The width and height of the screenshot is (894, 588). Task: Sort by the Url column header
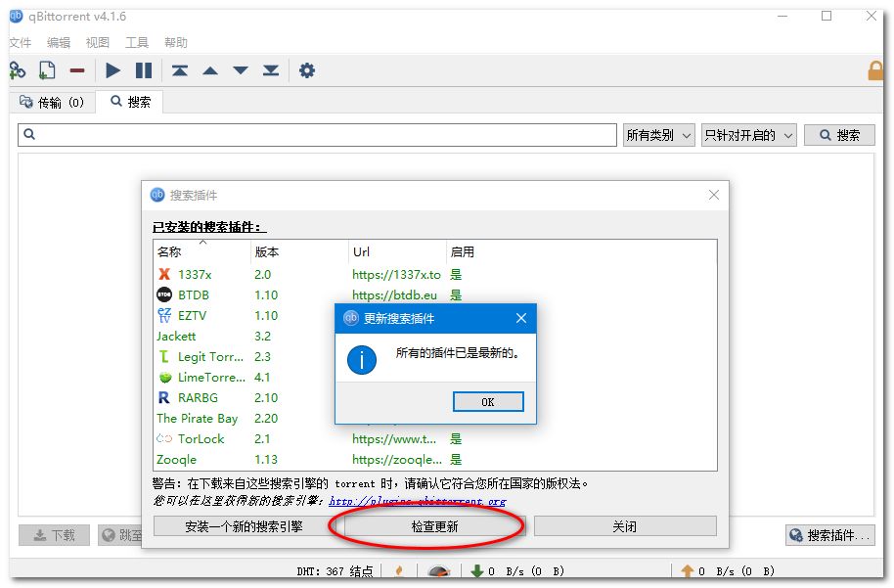(x=397, y=251)
